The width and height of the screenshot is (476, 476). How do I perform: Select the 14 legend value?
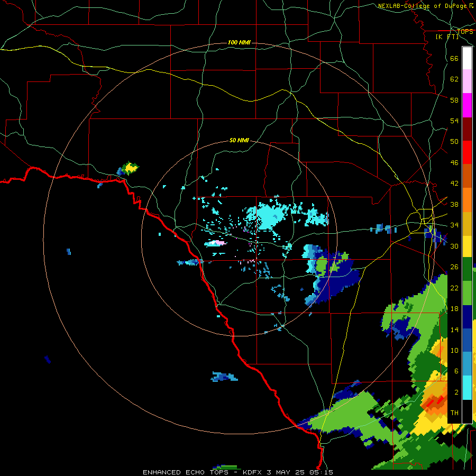[x=454, y=329]
